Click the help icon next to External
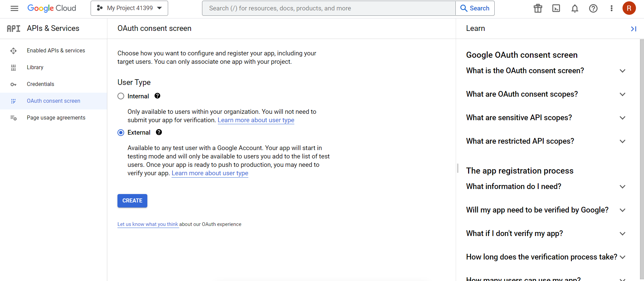Screen dimensions: 644x281 [159, 132]
